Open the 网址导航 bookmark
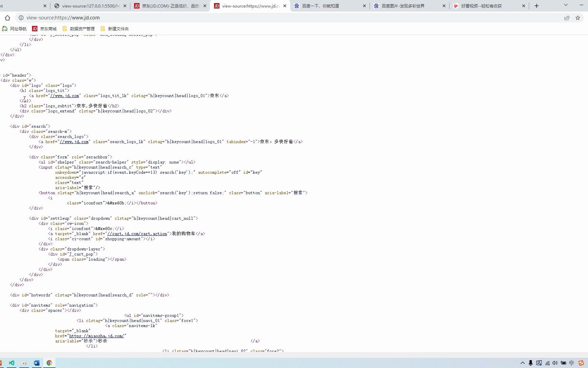588x368 pixels. [x=14, y=29]
